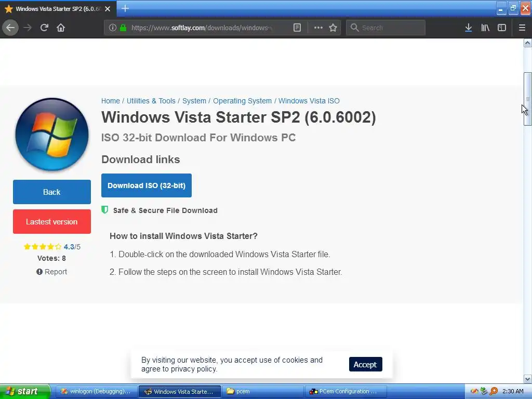Toggle reader view in address bar
Screen dimensions: 532x399
(297, 28)
